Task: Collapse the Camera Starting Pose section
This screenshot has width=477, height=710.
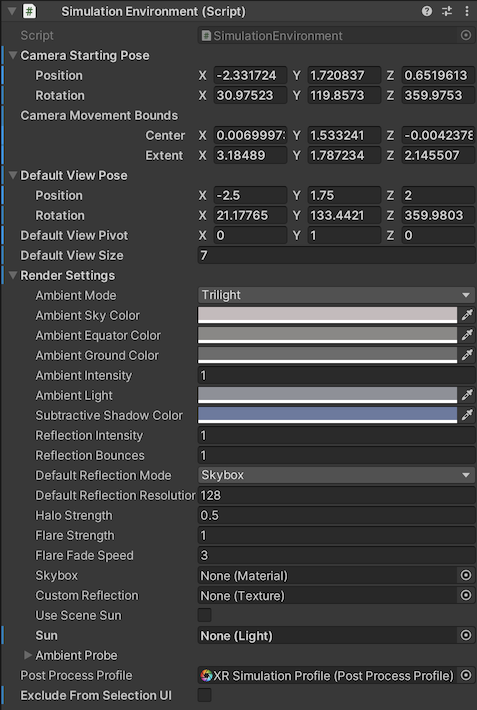Action: click(x=13, y=56)
